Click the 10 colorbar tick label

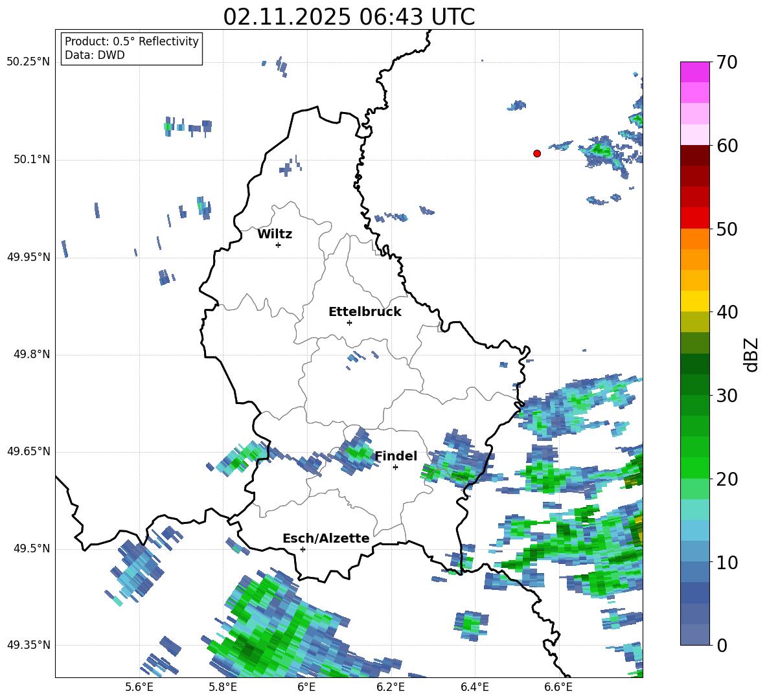click(727, 562)
